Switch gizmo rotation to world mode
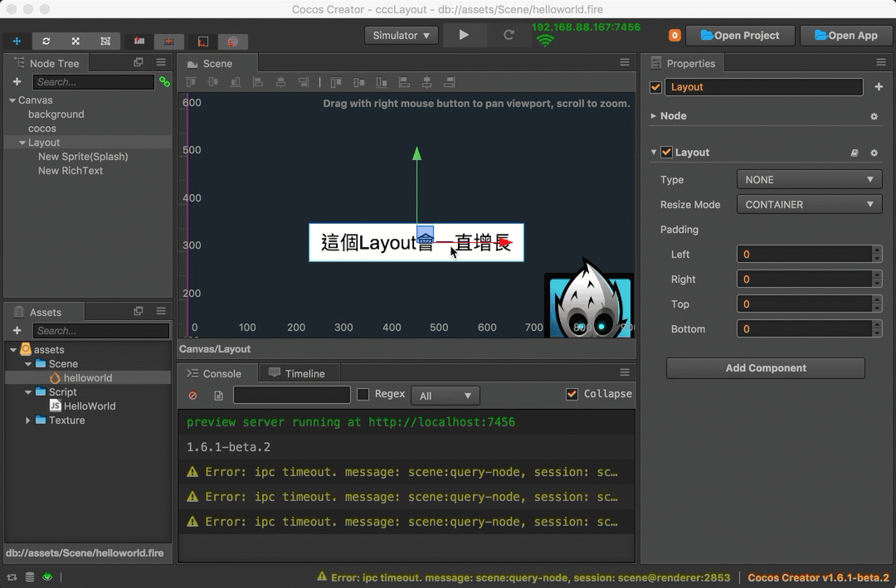This screenshot has height=588, width=896. tap(232, 41)
